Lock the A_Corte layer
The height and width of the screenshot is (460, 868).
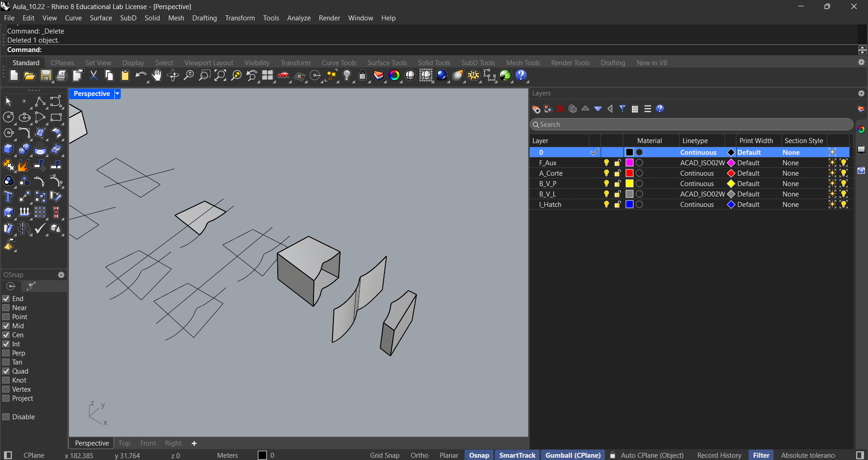pos(617,173)
